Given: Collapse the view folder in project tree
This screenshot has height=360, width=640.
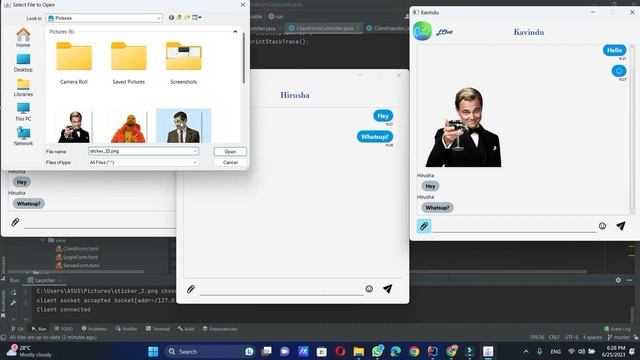Looking at the screenshot, I should click(42, 240).
